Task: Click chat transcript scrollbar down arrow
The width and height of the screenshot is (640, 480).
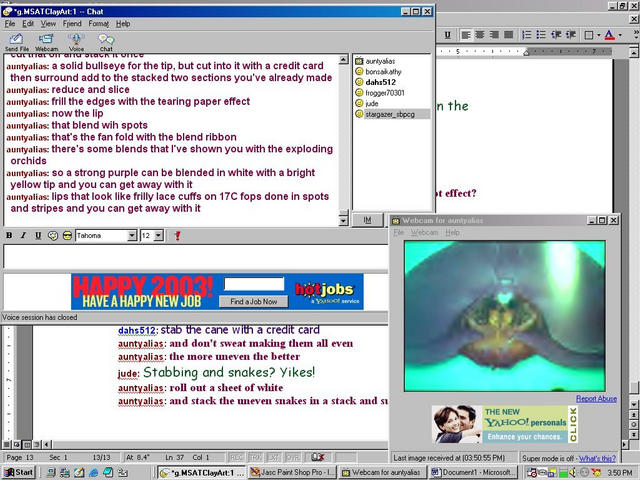Action: tap(344, 221)
